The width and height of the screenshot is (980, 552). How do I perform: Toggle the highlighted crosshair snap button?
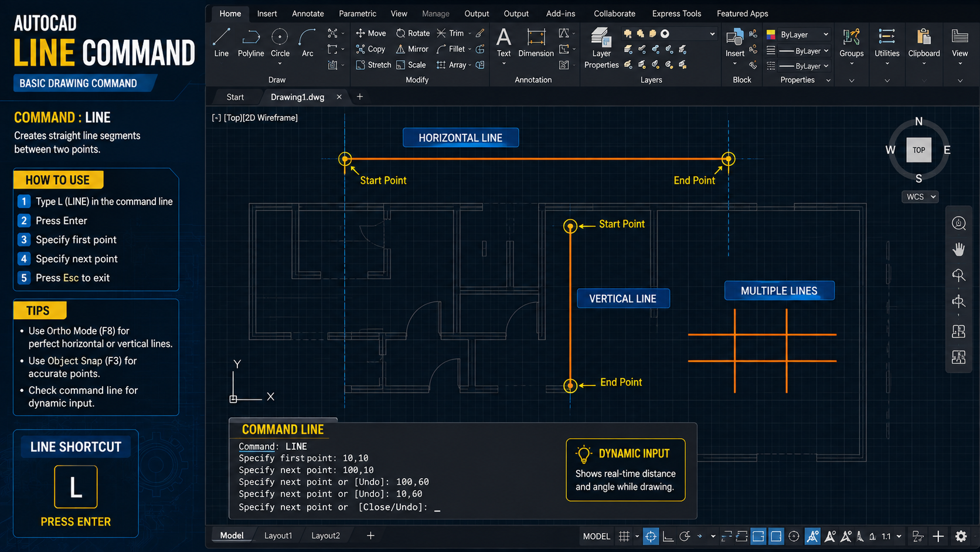point(651,536)
